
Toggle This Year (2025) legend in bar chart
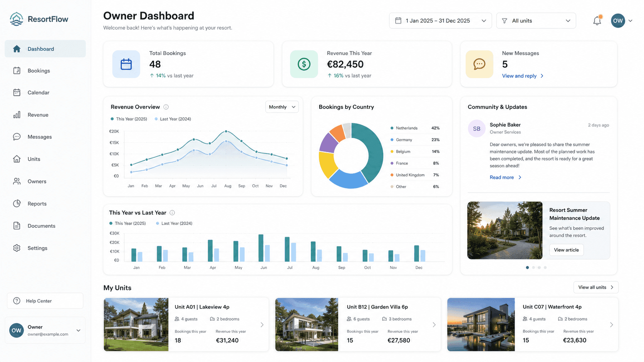coord(127,224)
